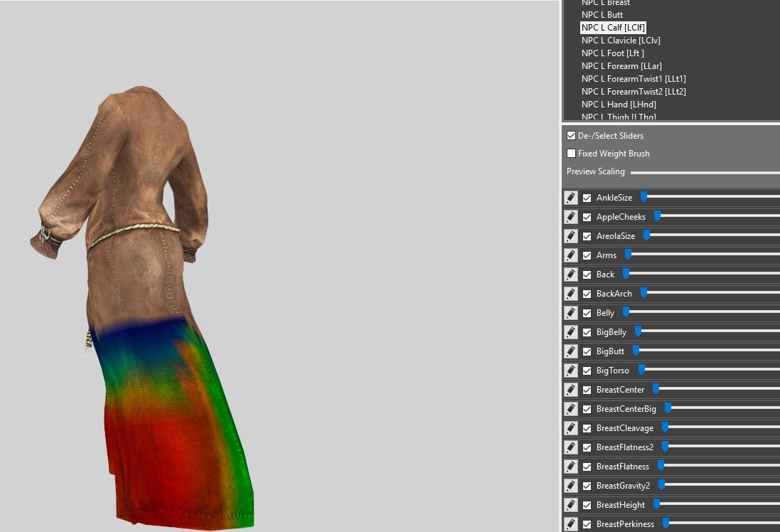Select bone NPC L ForearmTwist2 [LLt2]

pyautogui.click(x=634, y=92)
